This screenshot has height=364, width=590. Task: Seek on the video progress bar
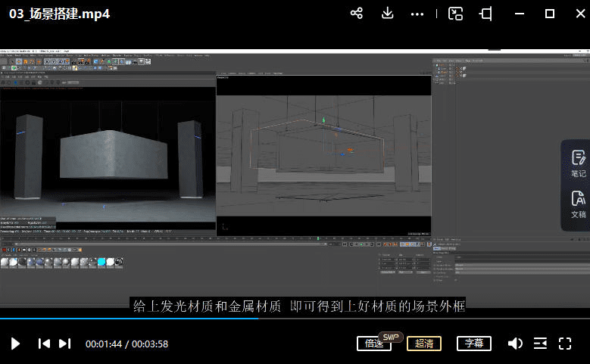pyautogui.click(x=295, y=319)
